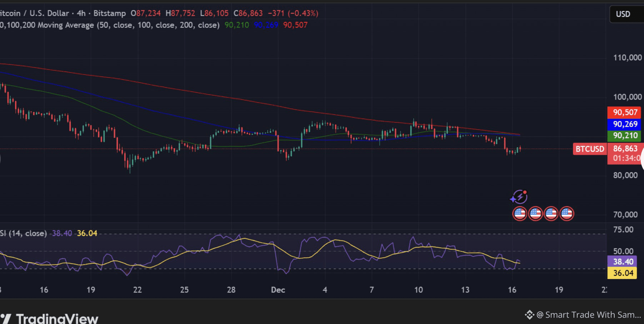The height and width of the screenshot is (324, 644).
Task: Click the change value −371 (−0.43%)
Action: coord(293,13)
